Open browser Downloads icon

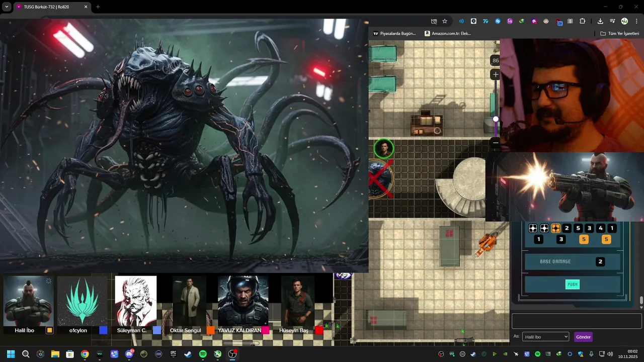[x=600, y=21]
